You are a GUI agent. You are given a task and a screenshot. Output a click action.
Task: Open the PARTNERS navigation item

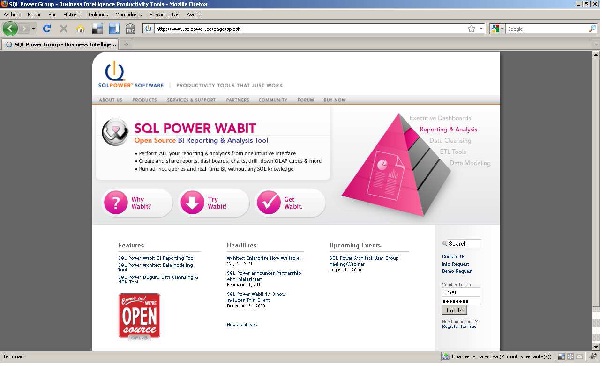coord(237,100)
